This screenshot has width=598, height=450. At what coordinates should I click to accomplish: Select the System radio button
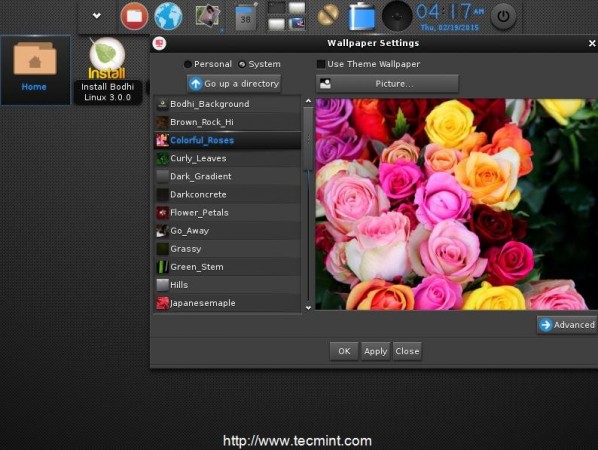click(x=259, y=64)
